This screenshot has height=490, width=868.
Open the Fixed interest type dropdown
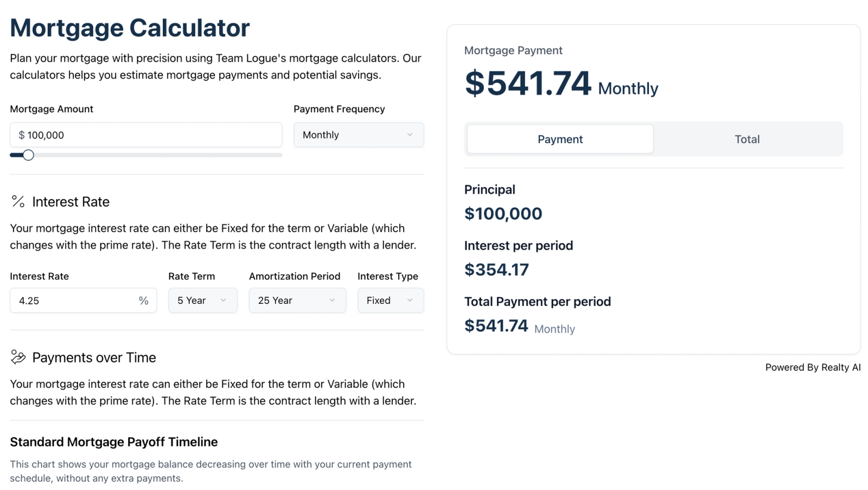coord(391,300)
